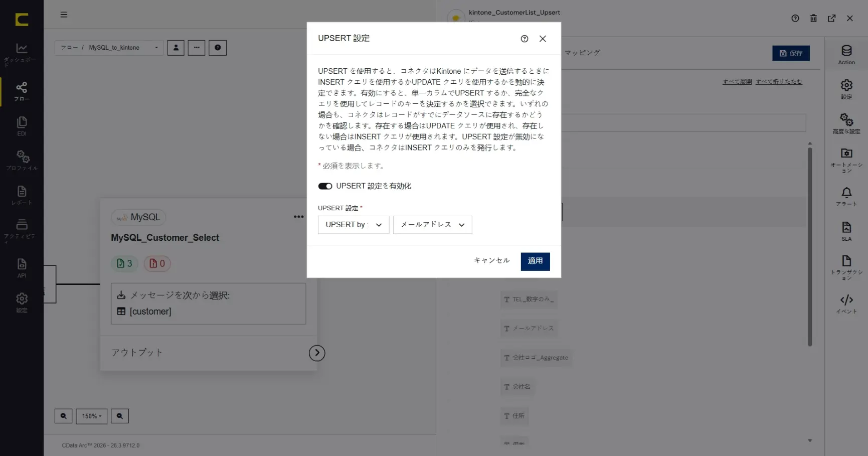Click the キャンセル button
The image size is (868, 456).
[x=491, y=261]
